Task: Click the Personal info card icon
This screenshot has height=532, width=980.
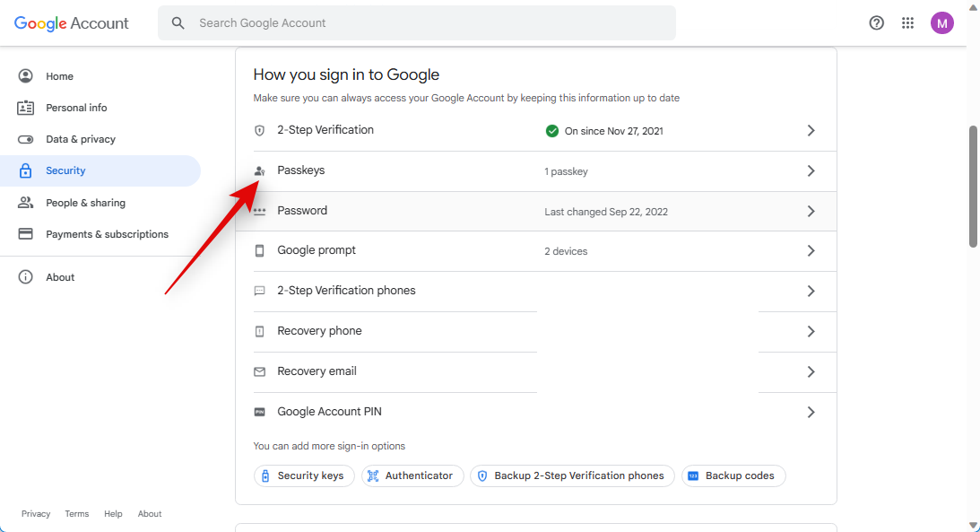Action: 26,108
